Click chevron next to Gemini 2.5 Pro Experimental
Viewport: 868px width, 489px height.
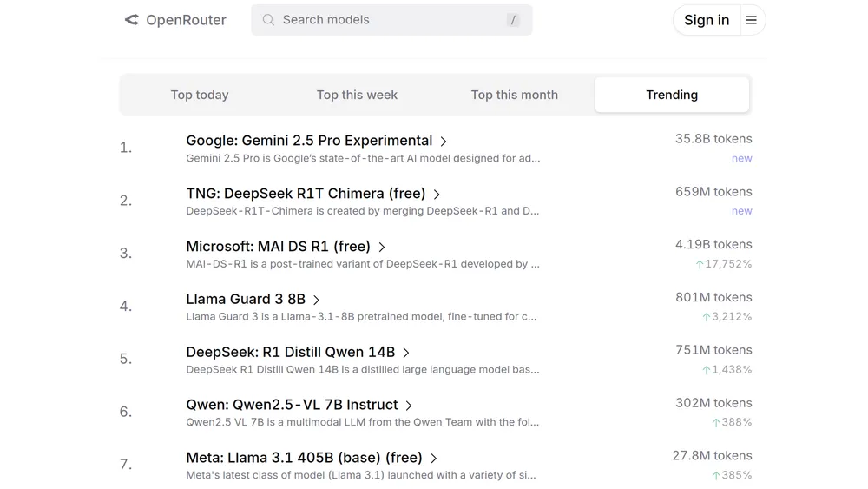444,142
